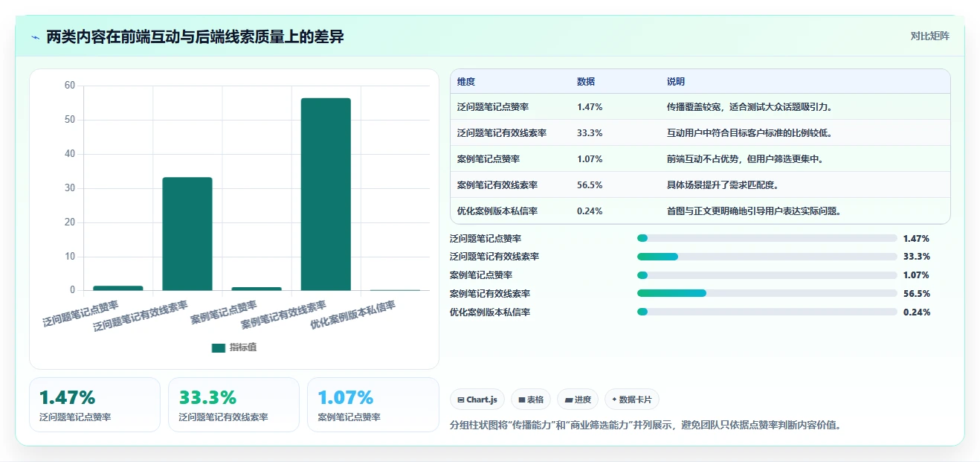Click the x-axis label 优化案例版本私信率
This screenshot has width=980, height=462.
point(352,315)
